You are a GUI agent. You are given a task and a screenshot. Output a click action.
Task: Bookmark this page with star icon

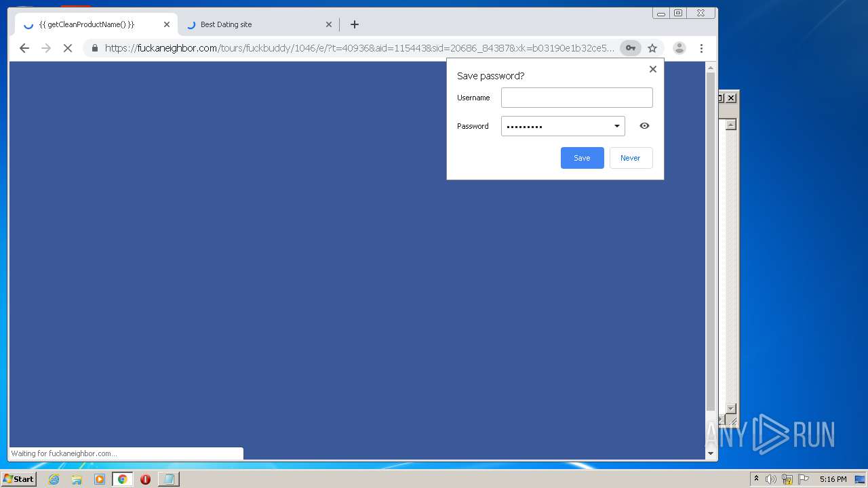(x=652, y=48)
